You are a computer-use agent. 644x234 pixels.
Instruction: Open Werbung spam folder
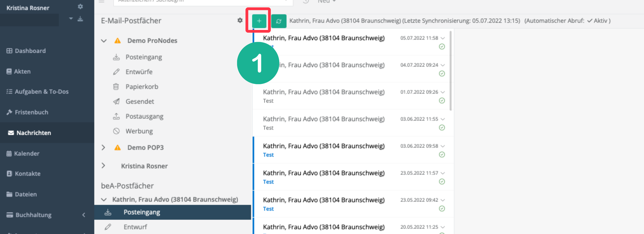[139, 131]
